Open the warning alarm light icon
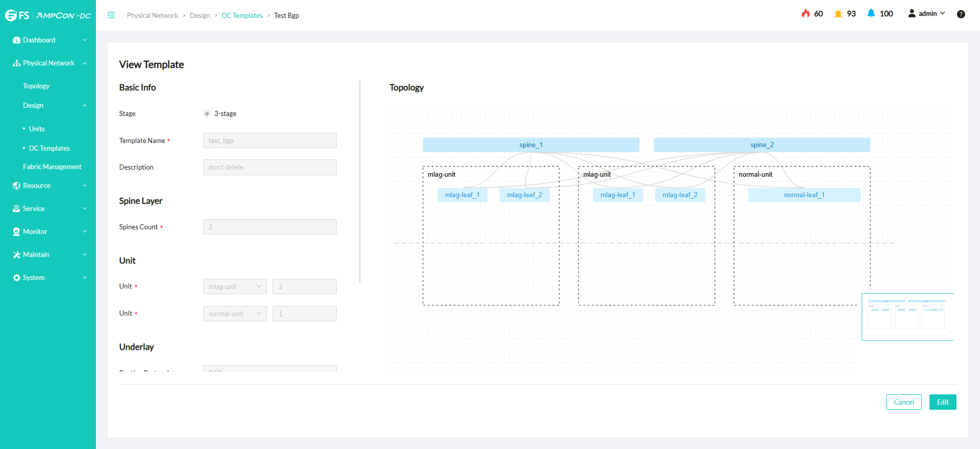Viewport: 980px width, 449px height. point(838,14)
